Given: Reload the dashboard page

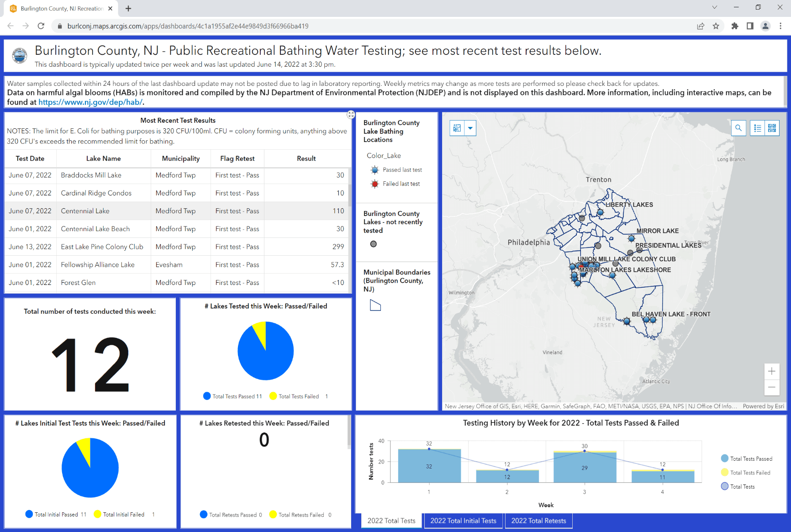Looking at the screenshot, I should click(41, 26).
